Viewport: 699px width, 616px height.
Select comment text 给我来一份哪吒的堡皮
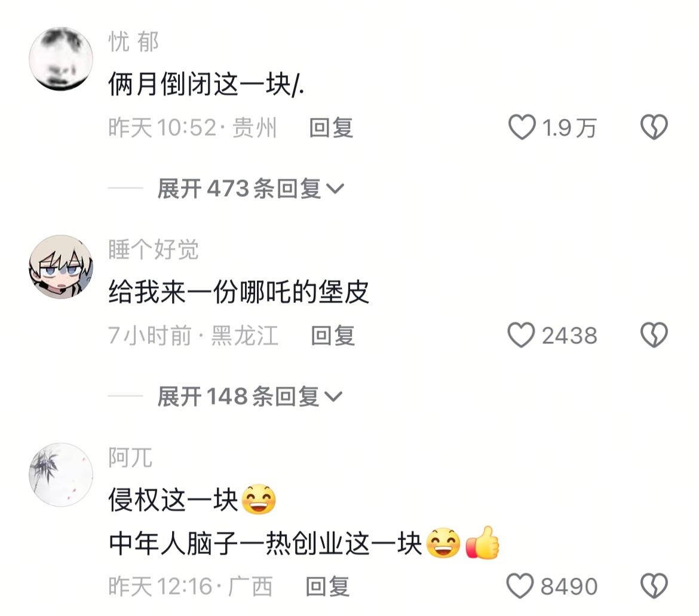click(239, 292)
